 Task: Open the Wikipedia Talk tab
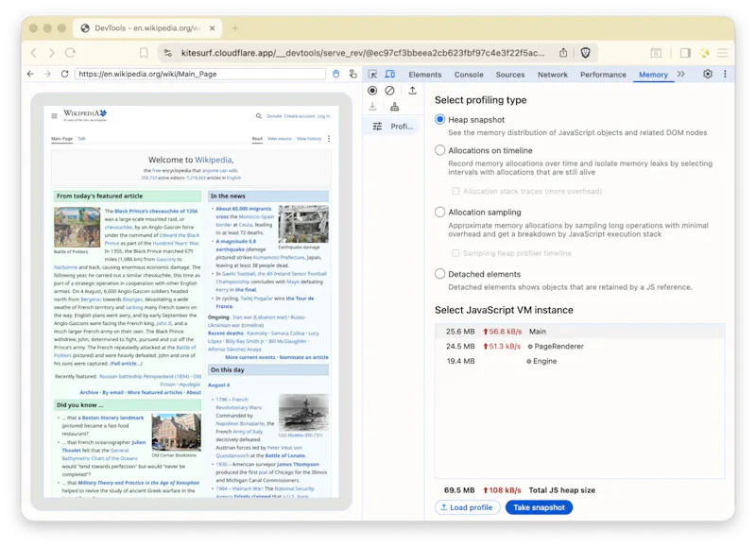(81, 139)
